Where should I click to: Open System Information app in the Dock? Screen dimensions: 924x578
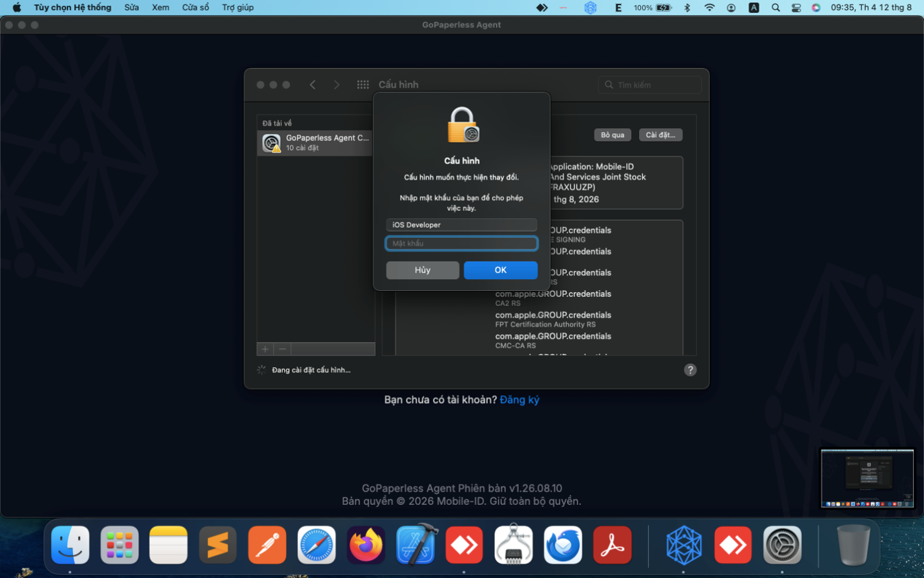tap(514, 544)
